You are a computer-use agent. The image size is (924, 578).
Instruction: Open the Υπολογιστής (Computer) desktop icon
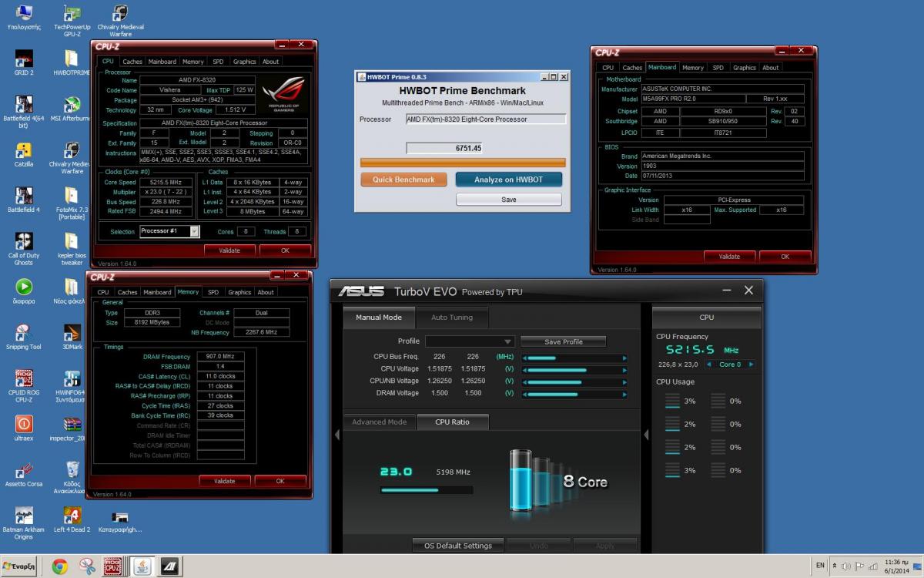tap(24, 17)
